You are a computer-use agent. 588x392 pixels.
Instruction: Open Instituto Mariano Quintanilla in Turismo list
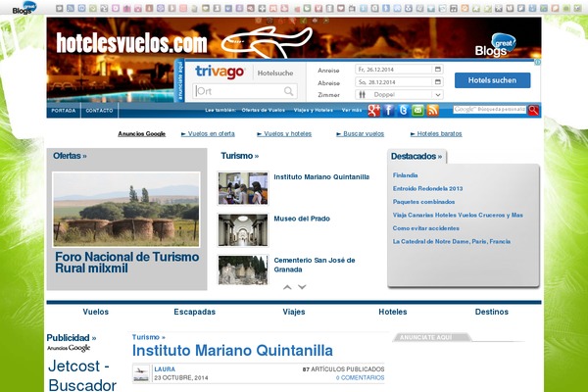321,177
